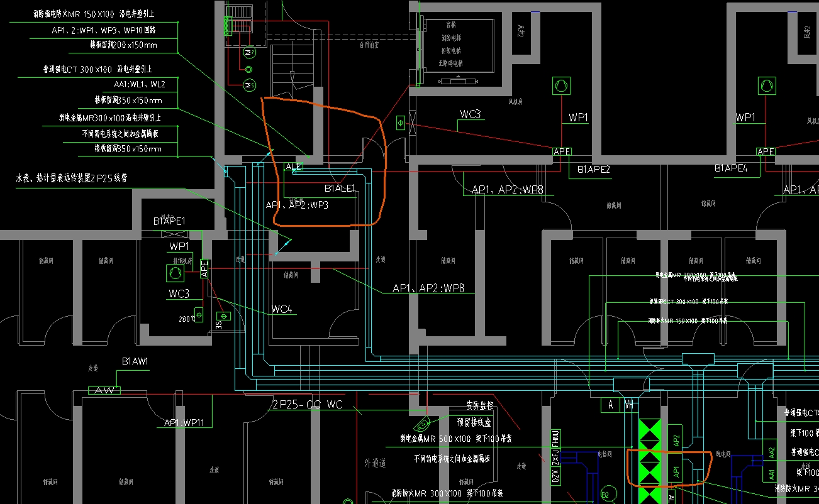This screenshot has width=819, height=504.
Task: Select the 外通道 room label
Action: [374, 463]
